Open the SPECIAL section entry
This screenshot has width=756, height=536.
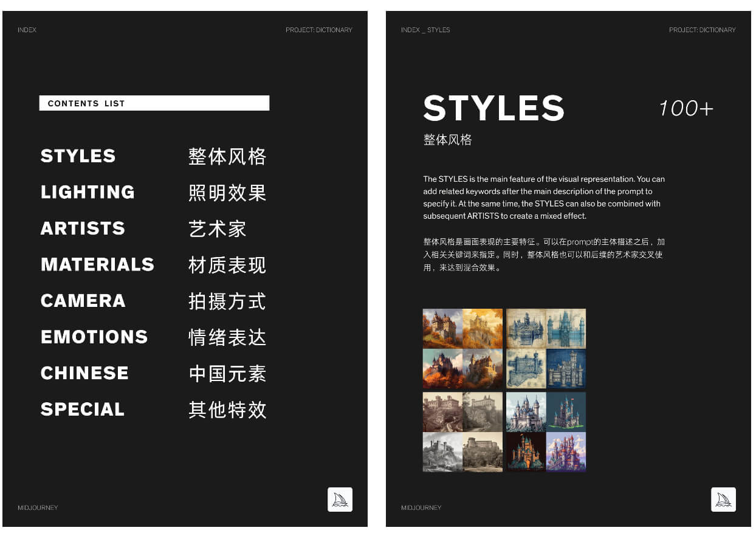82,409
